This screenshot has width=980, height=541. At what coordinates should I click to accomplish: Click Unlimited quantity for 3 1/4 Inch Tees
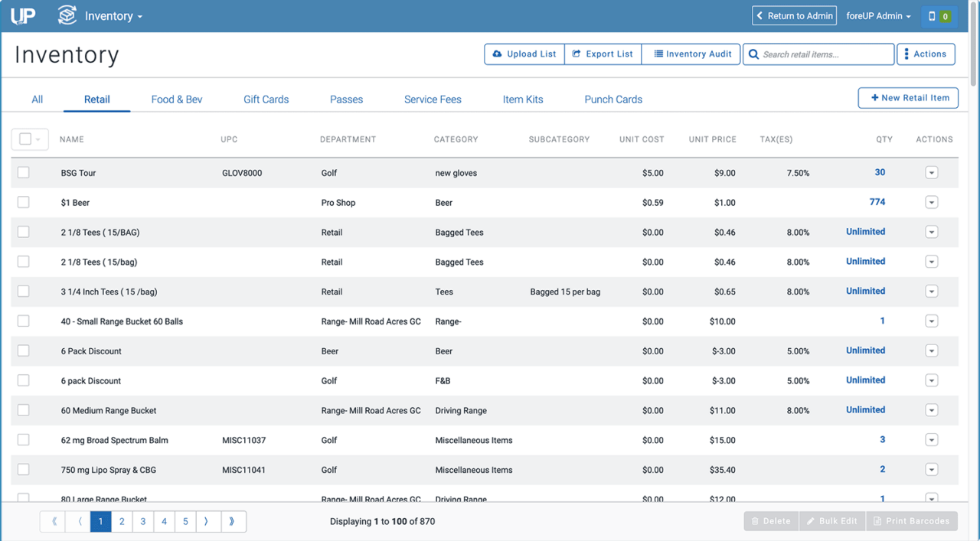865,292
